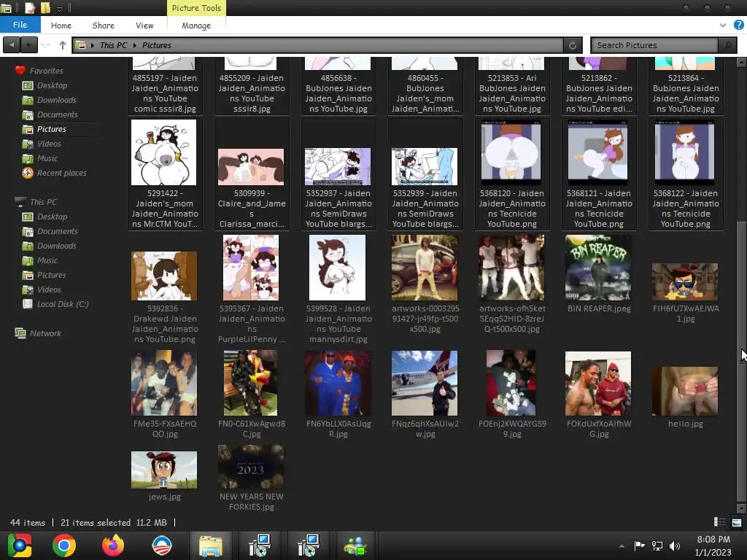
Task: Click the file name 'FN0-C61XwAgwd8C.jpg'
Action: tap(252, 429)
